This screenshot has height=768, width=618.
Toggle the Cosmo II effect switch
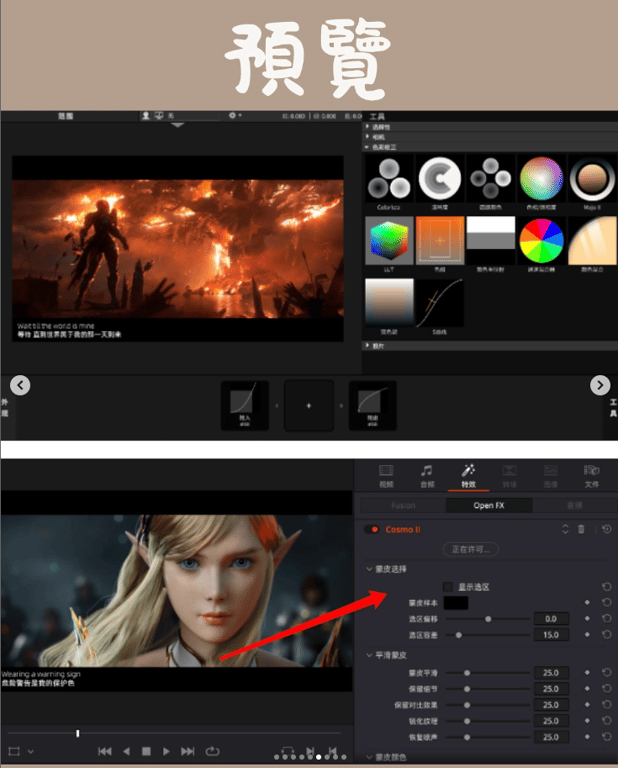pyautogui.click(x=372, y=529)
